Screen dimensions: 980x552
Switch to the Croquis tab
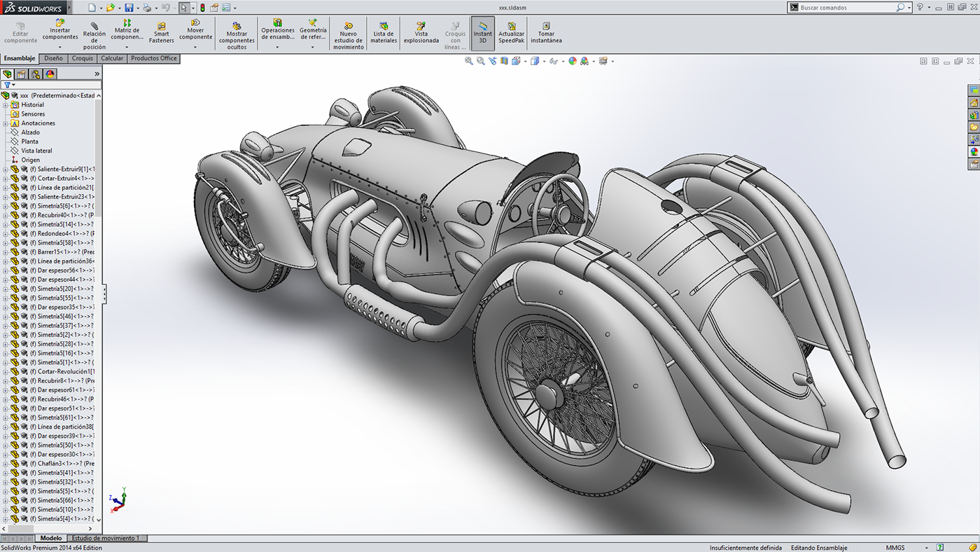point(83,59)
